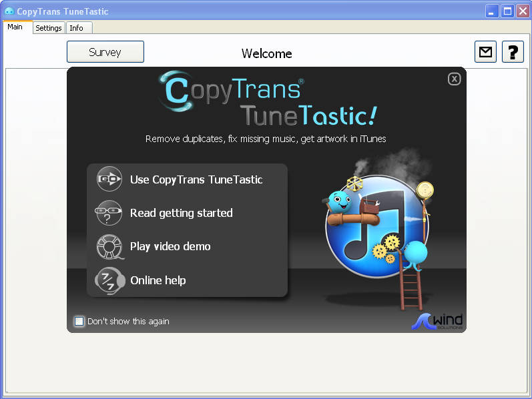This screenshot has width=532, height=399.
Task: Check the Don't show this again box
Action: coord(79,321)
